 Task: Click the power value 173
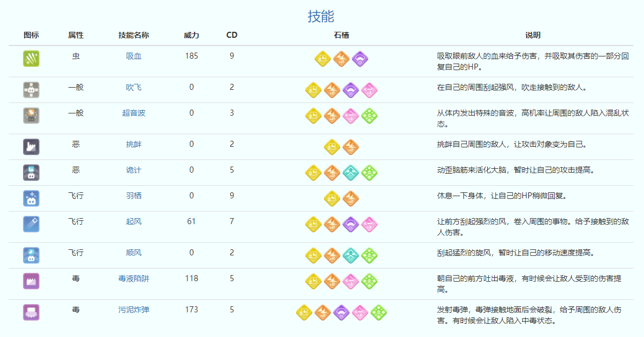[x=191, y=310]
